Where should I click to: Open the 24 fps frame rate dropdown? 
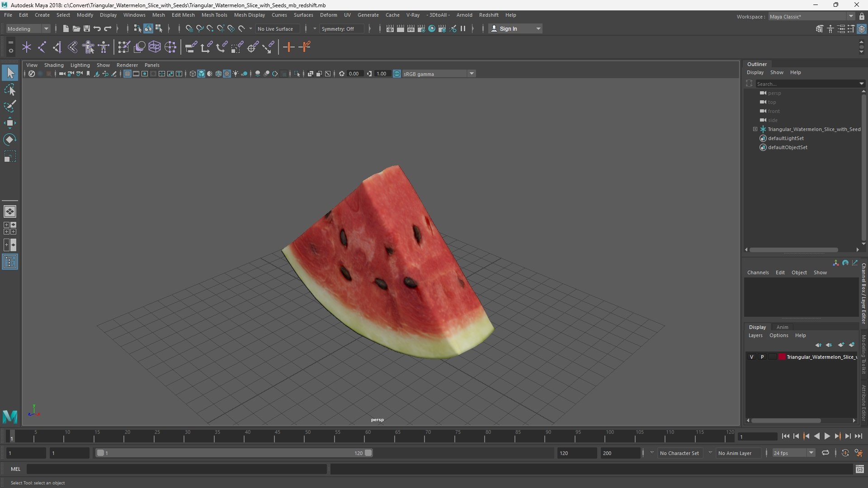coord(793,453)
